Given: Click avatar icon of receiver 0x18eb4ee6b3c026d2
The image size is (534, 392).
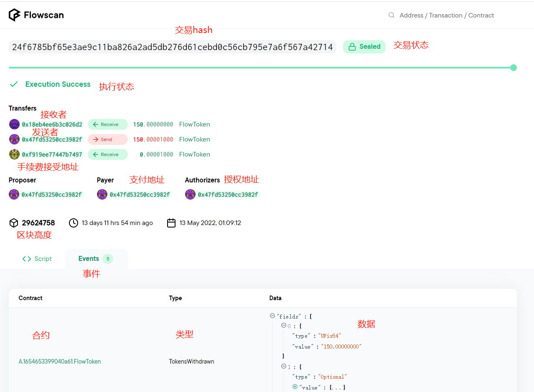Looking at the screenshot, I should click(x=14, y=124).
